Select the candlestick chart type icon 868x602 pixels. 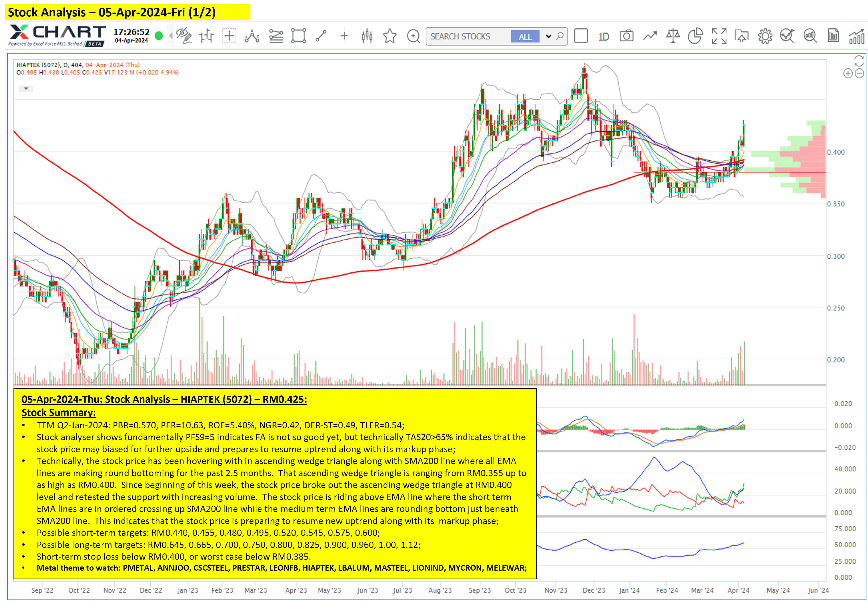tap(367, 36)
